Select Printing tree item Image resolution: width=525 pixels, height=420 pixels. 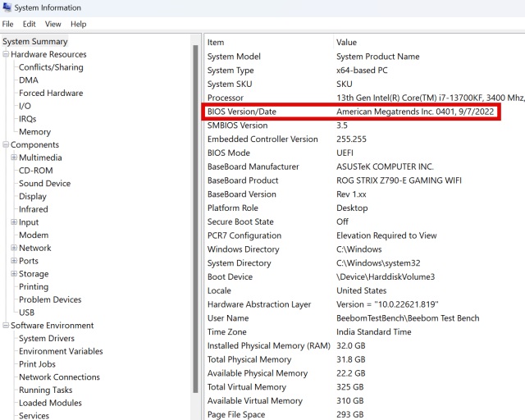point(34,286)
